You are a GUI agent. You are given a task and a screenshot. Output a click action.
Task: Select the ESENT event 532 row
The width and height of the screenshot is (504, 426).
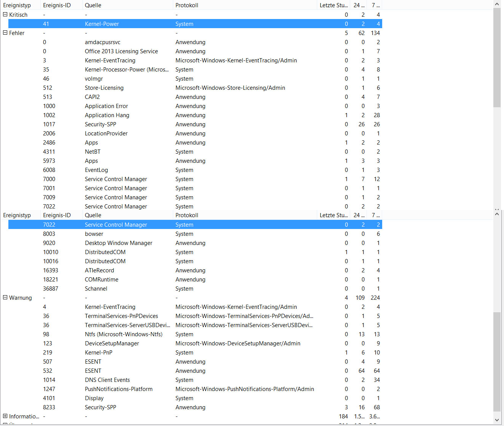click(x=195, y=370)
